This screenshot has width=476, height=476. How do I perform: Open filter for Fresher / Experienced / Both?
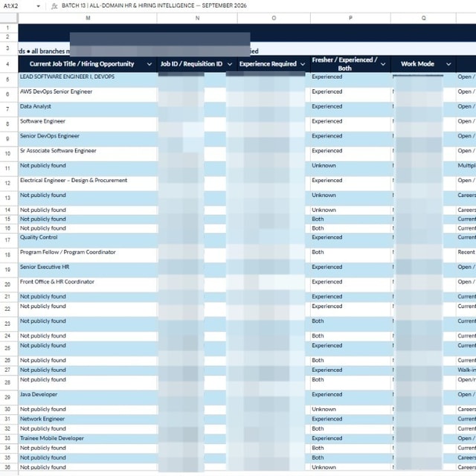click(x=383, y=64)
